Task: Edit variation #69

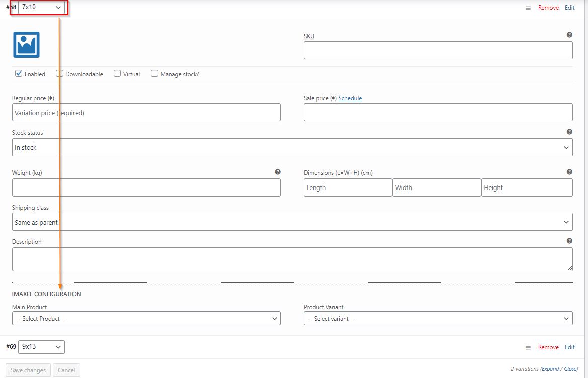Action: tap(570, 347)
